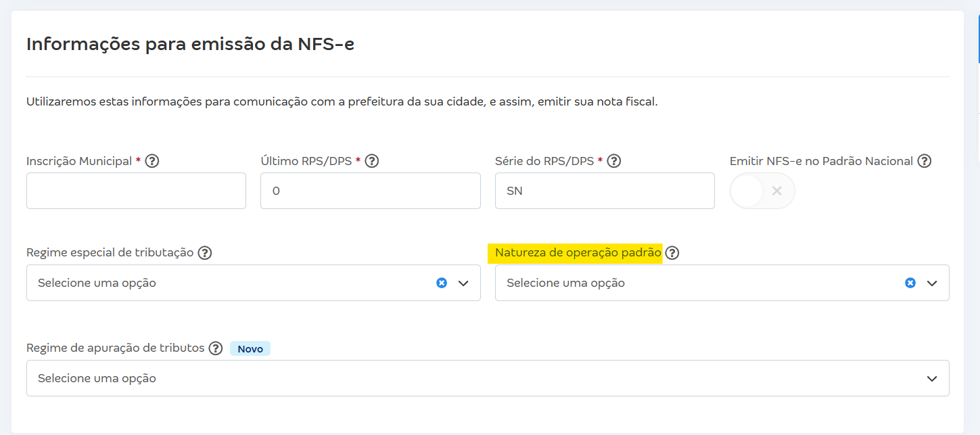Clear the Natureza de operação padrão selection
The image size is (980, 435).
point(910,282)
